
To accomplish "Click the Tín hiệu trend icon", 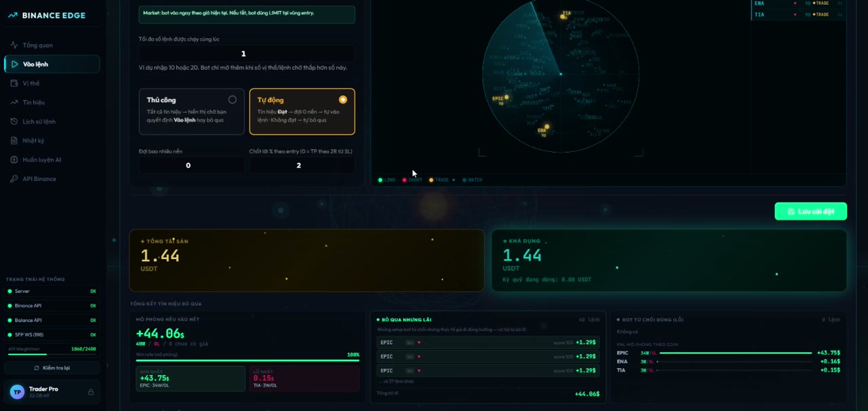I will point(14,102).
